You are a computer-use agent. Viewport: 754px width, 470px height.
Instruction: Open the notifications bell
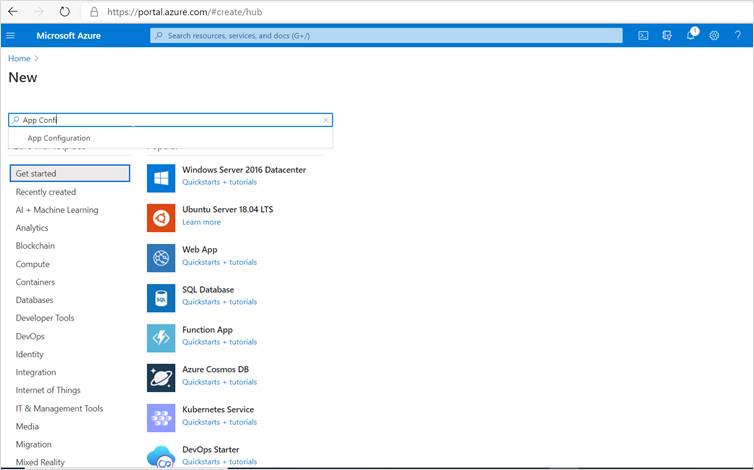[x=691, y=35]
